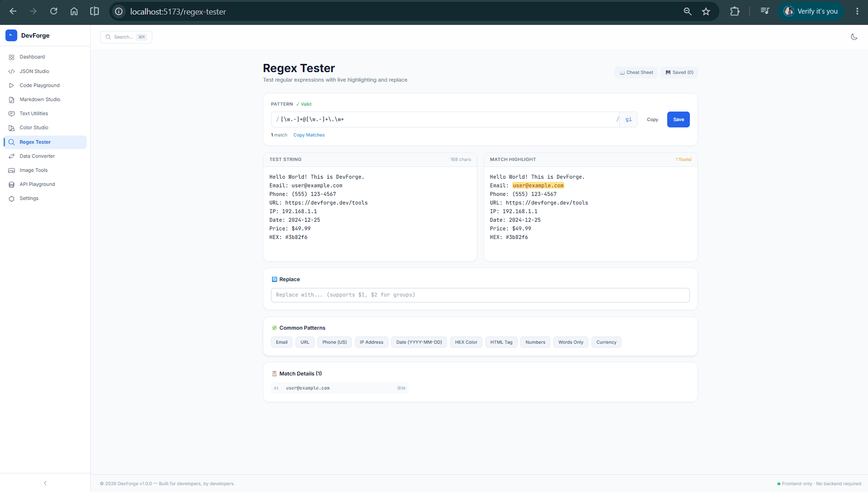
Task: View site information icon in address bar
Action: click(x=119, y=11)
